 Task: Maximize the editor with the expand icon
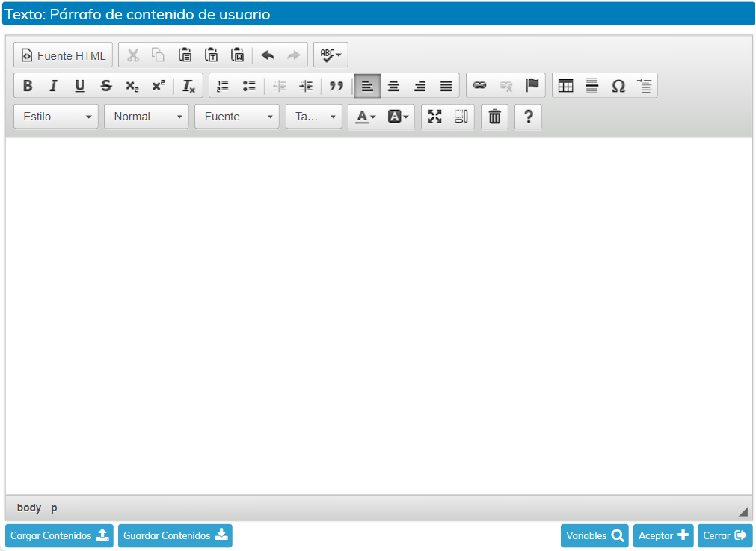tap(435, 117)
